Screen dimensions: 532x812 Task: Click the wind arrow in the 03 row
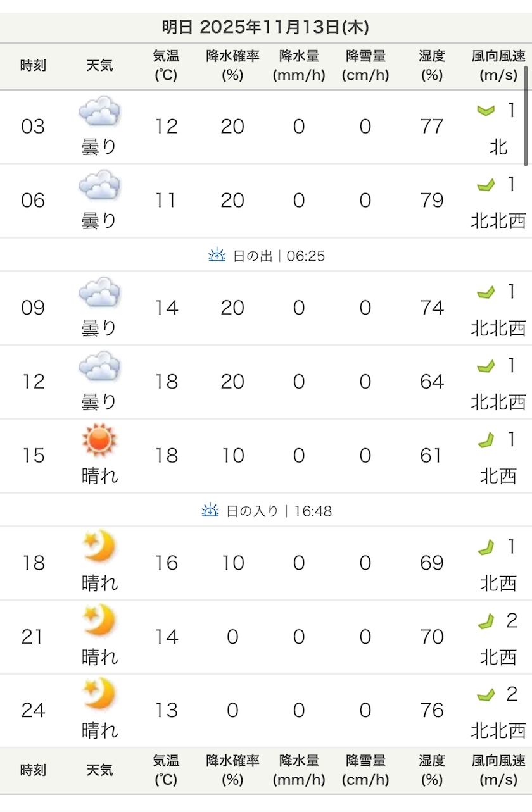click(x=486, y=111)
